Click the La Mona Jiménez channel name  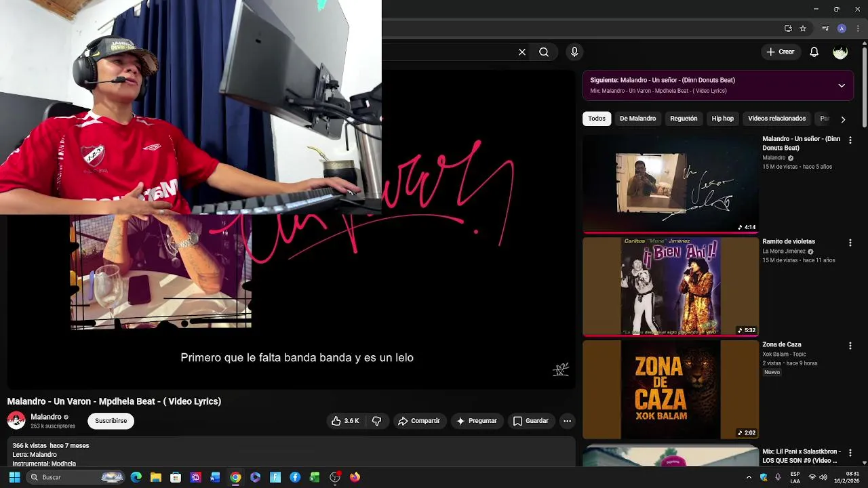point(784,251)
